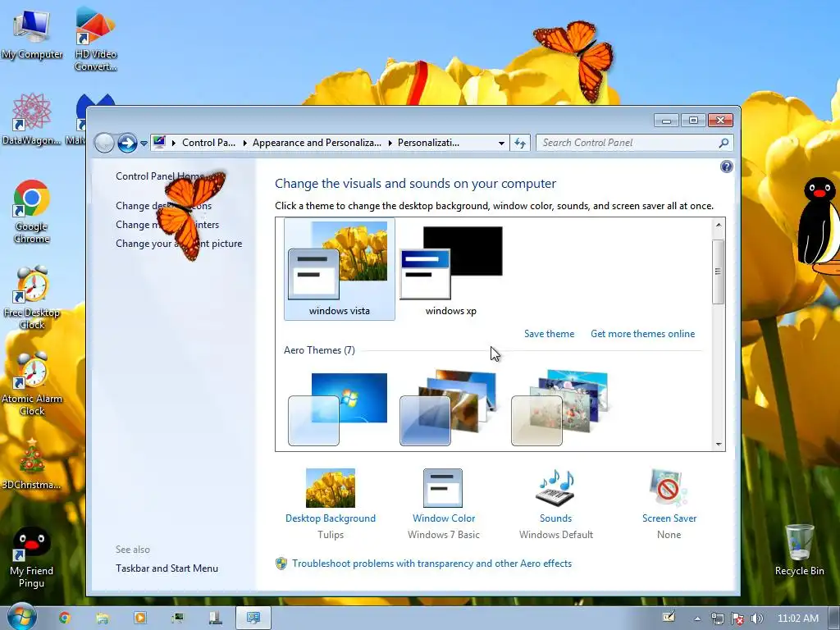This screenshot has width=840, height=630.
Task: Select the Architecture Aero theme
Action: click(x=449, y=409)
